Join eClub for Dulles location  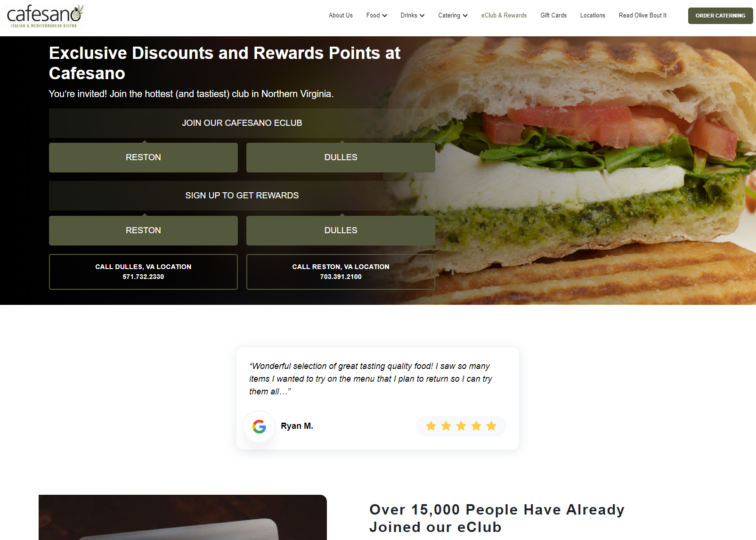click(341, 157)
